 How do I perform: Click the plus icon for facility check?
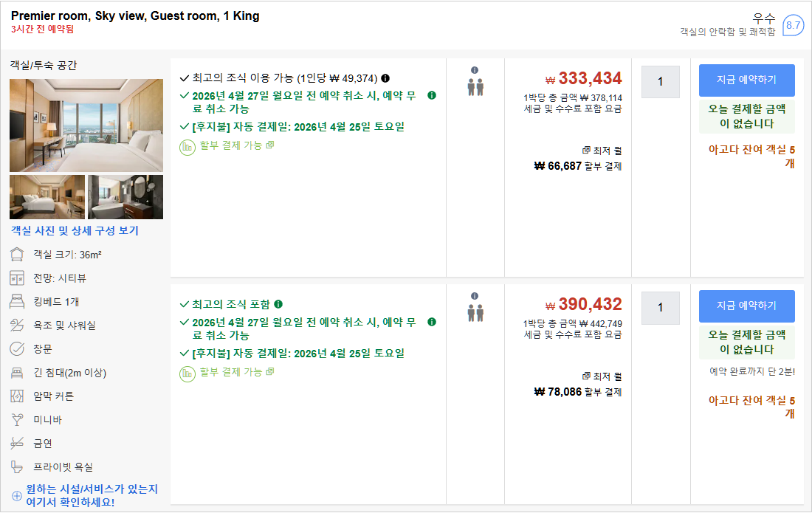(x=17, y=496)
